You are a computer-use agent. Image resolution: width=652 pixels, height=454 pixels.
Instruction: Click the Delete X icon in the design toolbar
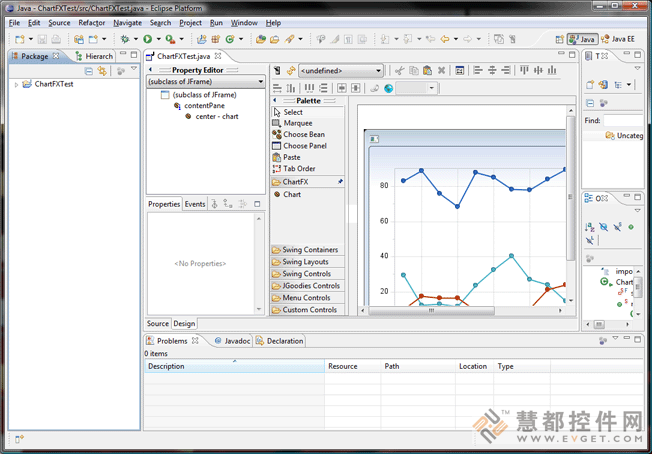pos(442,70)
